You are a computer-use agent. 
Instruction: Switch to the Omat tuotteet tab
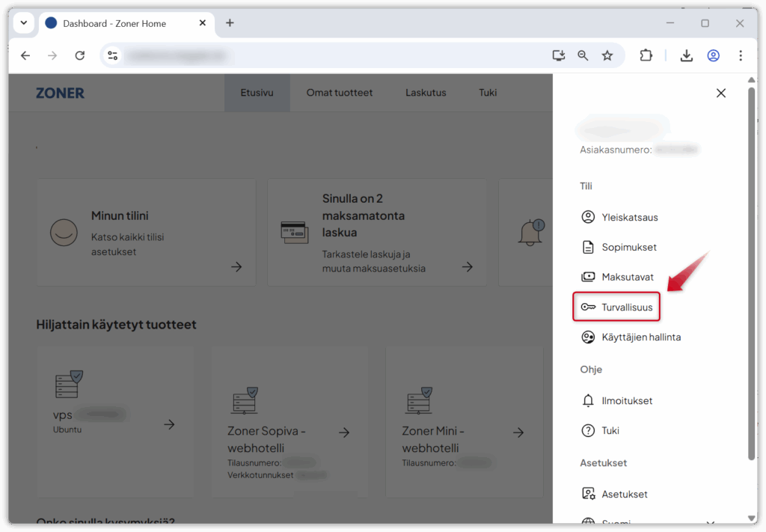pyautogui.click(x=339, y=93)
